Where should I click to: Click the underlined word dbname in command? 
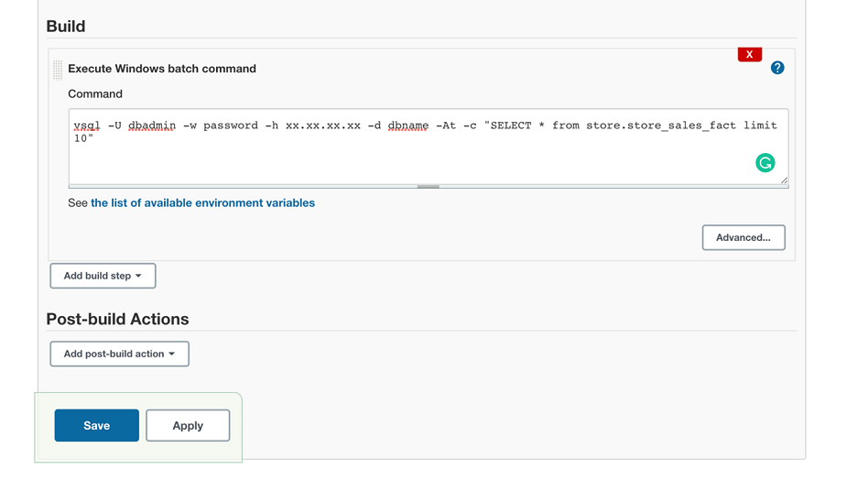tap(408, 125)
